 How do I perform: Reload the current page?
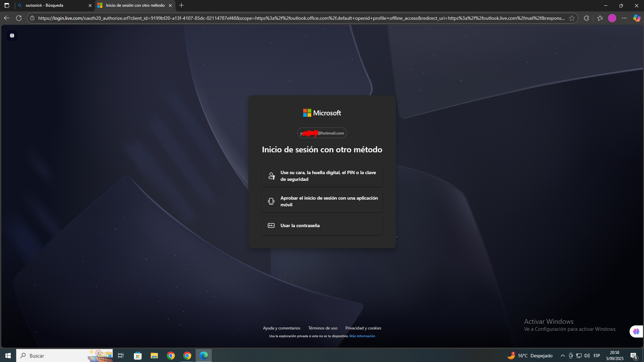[x=19, y=18]
